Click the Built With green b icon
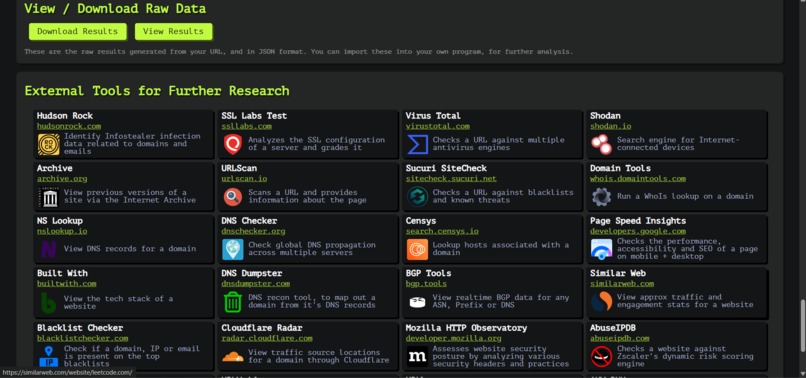The image size is (806, 378). pos(48,302)
